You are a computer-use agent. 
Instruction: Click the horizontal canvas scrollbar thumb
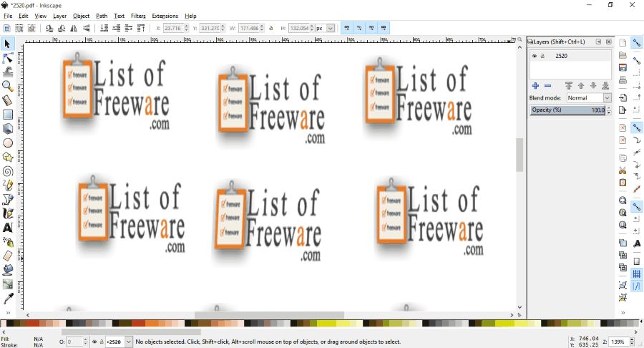[269, 315]
